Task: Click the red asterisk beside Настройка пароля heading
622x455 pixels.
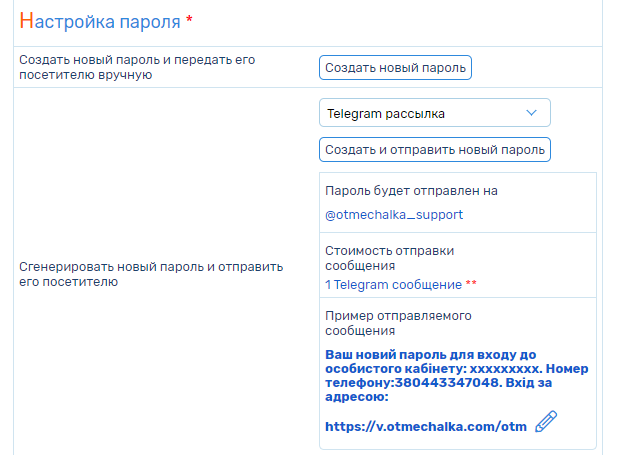Action: pos(190,19)
